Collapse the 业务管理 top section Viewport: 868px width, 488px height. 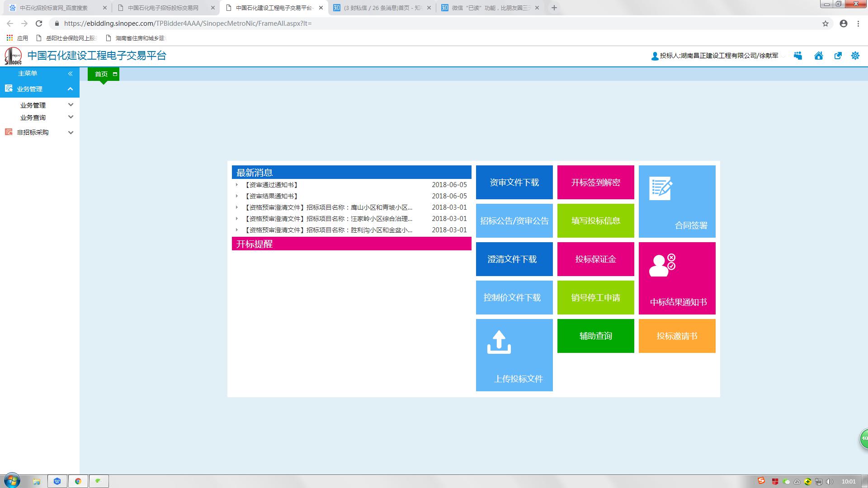coord(70,89)
